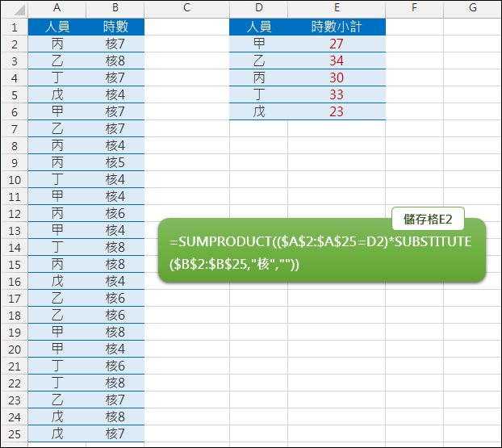Select cell A15 containing 丙
This screenshot has width=502, height=448.
coord(57,265)
